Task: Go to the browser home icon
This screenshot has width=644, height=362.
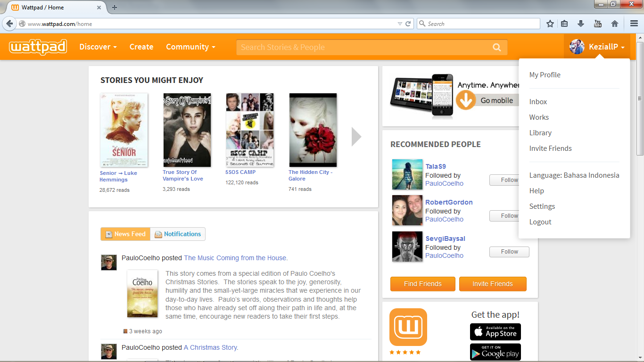Action: pos(614,24)
